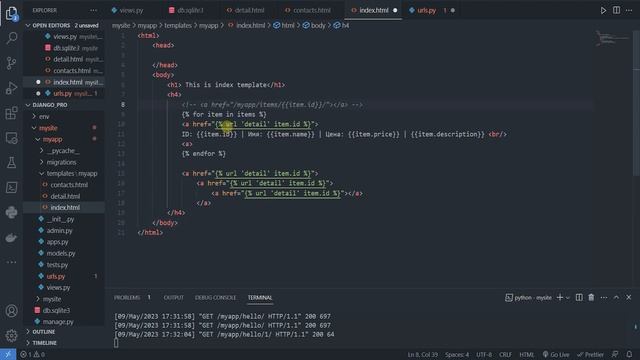640x360 pixels.
Task: Change CRLF end of line setting
Action: (505, 354)
